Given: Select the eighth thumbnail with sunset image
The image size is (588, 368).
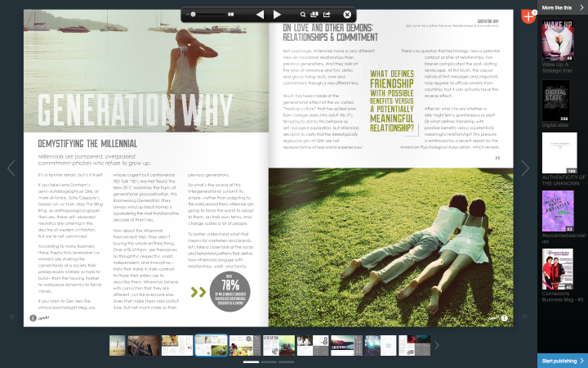Looking at the screenshot, I should 346,345.
